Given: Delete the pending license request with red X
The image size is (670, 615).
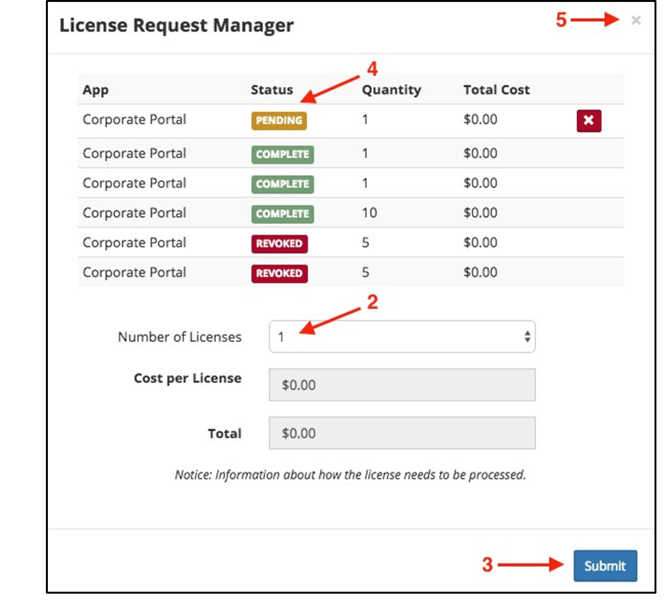Looking at the screenshot, I should [x=588, y=121].
